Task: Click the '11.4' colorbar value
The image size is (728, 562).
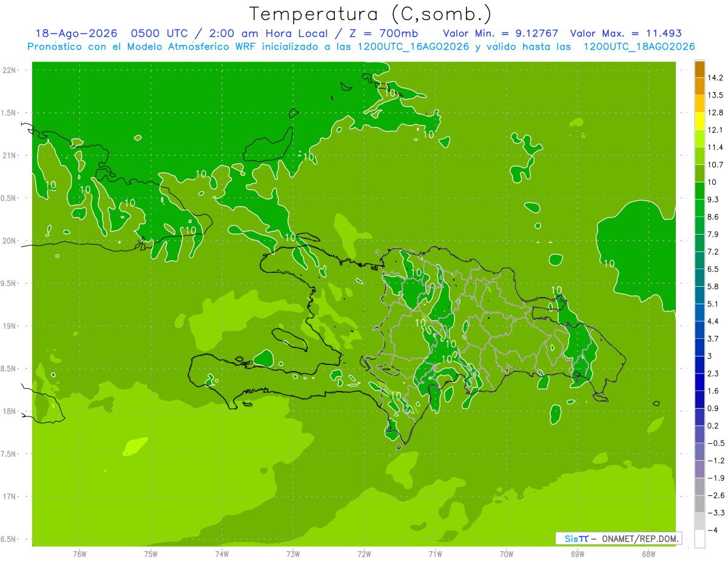Action: coord(715,147)
